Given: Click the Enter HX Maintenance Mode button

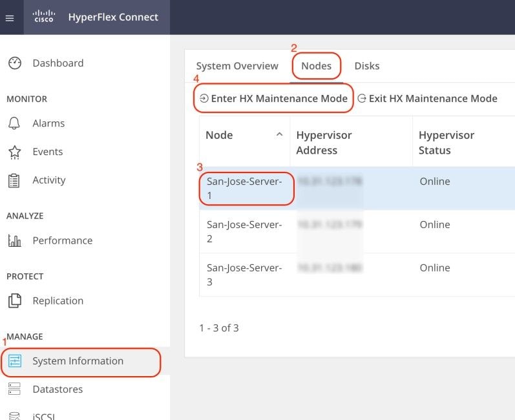Looking at the screenshot, I should [x=273, y=98].
